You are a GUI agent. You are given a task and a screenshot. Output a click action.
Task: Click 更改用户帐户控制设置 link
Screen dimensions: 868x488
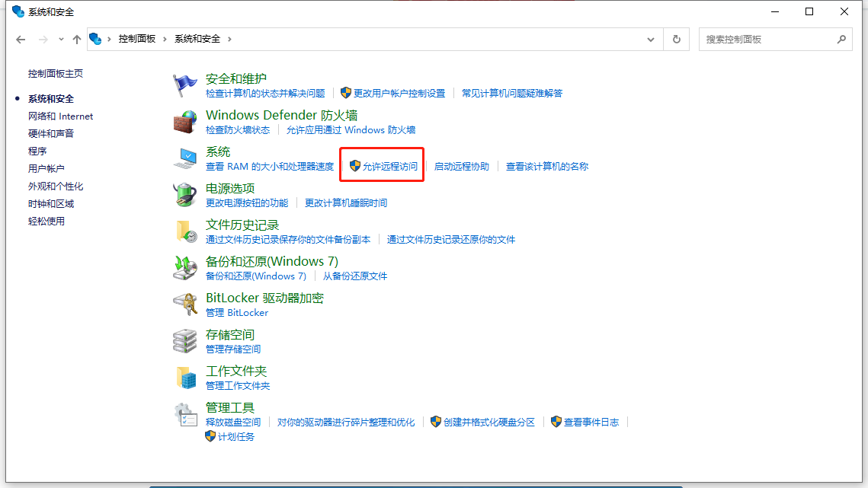click(x=399, y=94)
